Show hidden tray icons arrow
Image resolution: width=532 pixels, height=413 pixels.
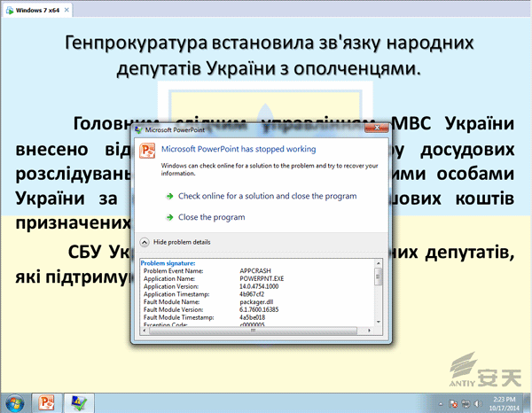[x=441, y=404]
